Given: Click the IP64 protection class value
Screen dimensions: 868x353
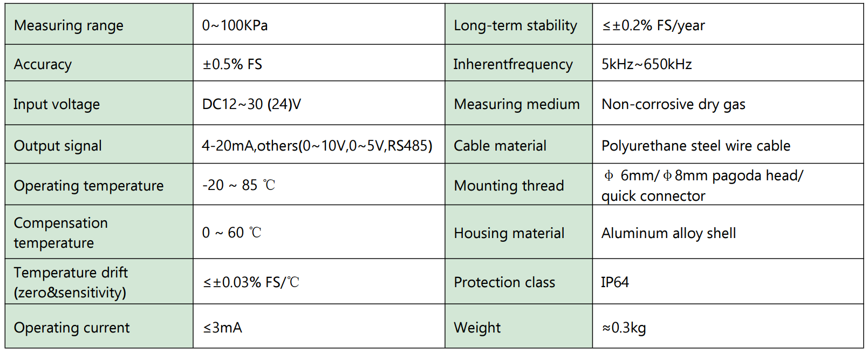Looking at the screenshot, I should pos(615,282).
